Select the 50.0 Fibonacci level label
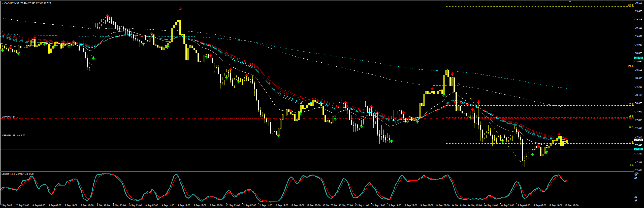This screenshot has height=208, width=644. (631, 116)
